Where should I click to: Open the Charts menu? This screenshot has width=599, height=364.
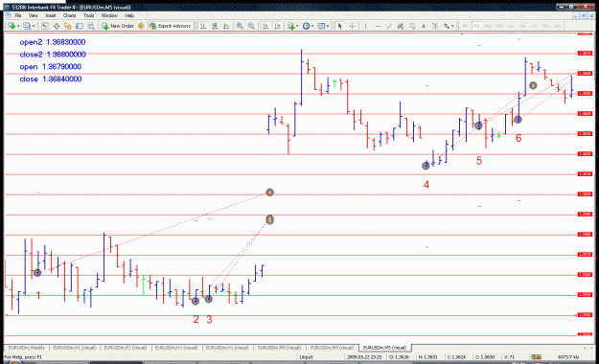[x=70, y=15]
